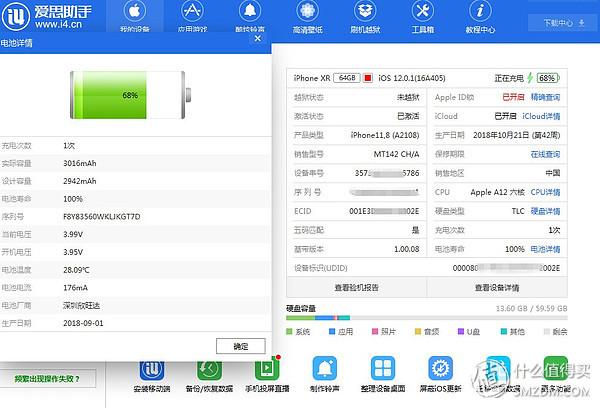600x408 pixels.
Task: Click 频繁出现操作失败？ help button
Action: pyautogui.click(x=47, y=379)
